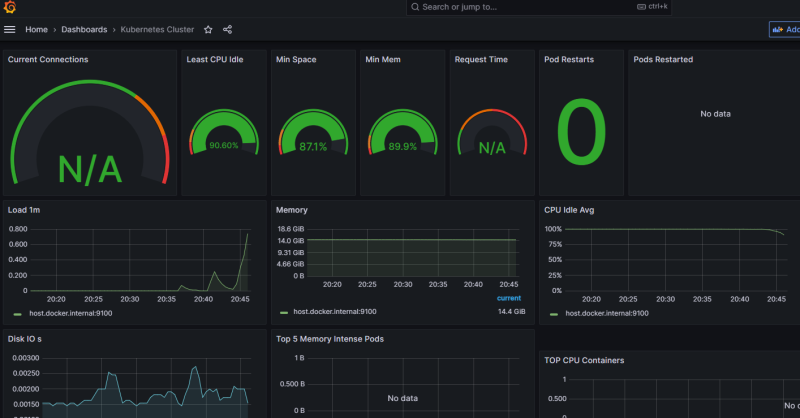Open the Least CPU Idle panel menu
Image resolution: width=800 pixels, height=418 pixels.
pos(213,60)
